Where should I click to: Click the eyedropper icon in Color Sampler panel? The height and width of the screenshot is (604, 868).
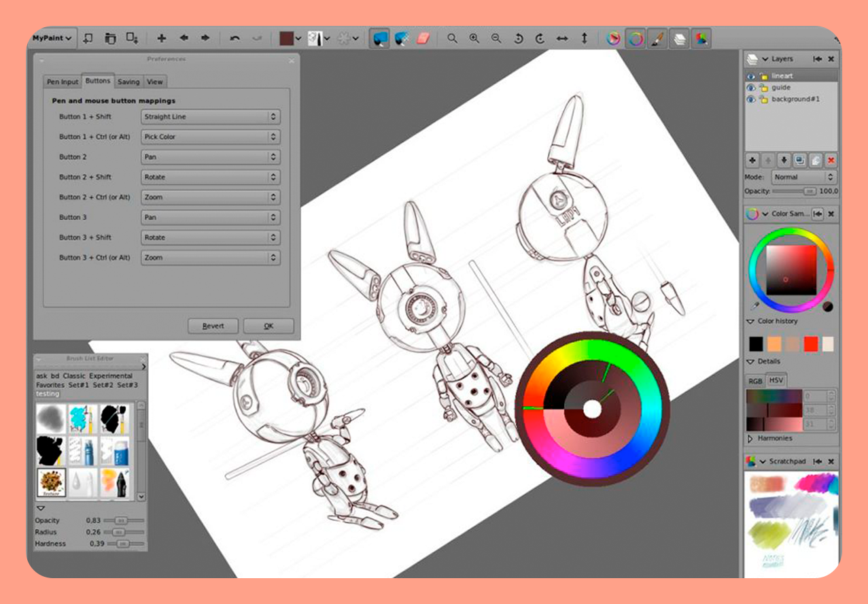click(x=754, y=307)
